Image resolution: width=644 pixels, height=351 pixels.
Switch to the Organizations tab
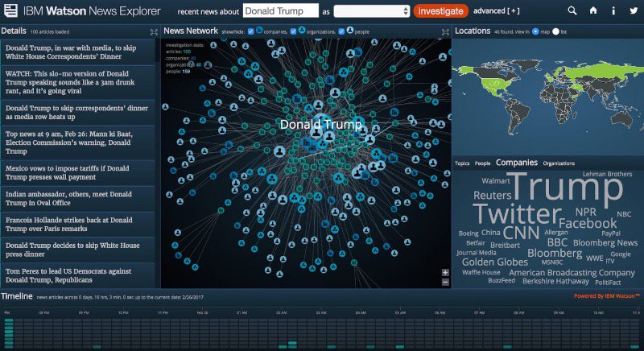[559, 163]
